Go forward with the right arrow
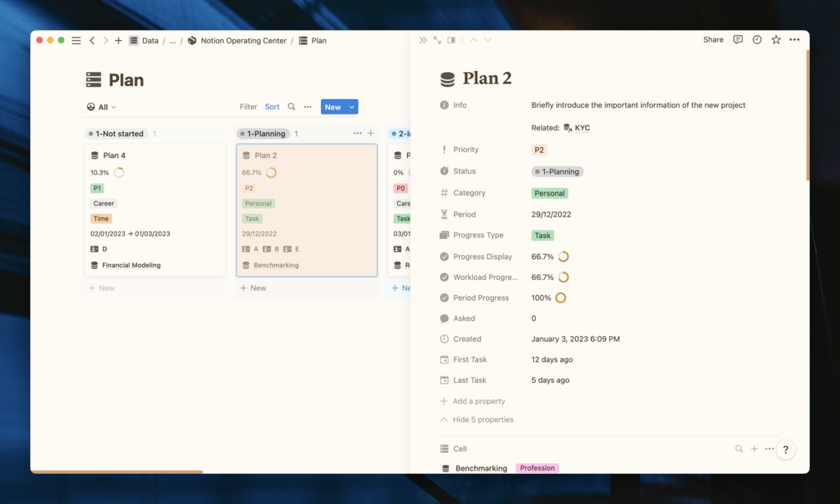 [105, 41]
